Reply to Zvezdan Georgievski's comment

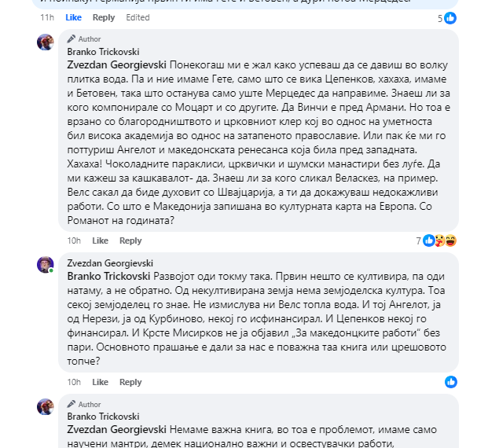[x=130, y=382]
